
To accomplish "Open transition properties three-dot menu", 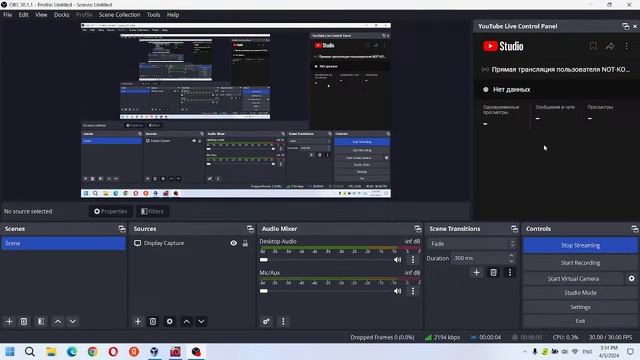I will point(509,272).
